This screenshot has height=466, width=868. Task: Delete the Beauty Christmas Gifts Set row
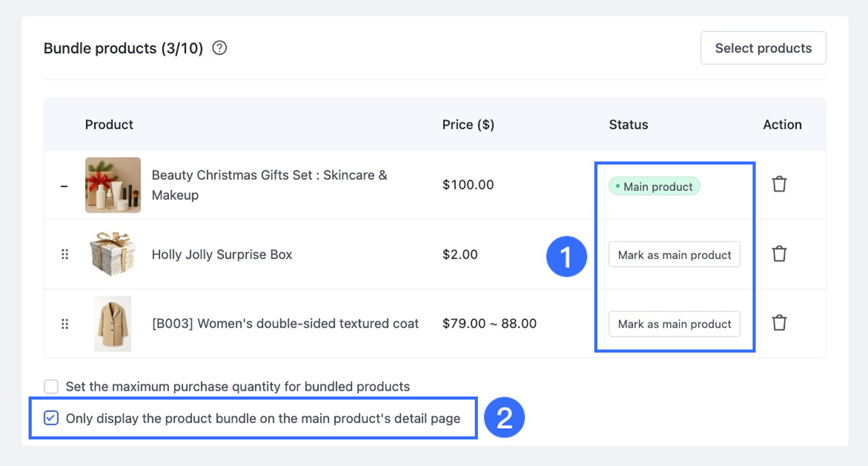pyautogui.click(x=779, y=184)
